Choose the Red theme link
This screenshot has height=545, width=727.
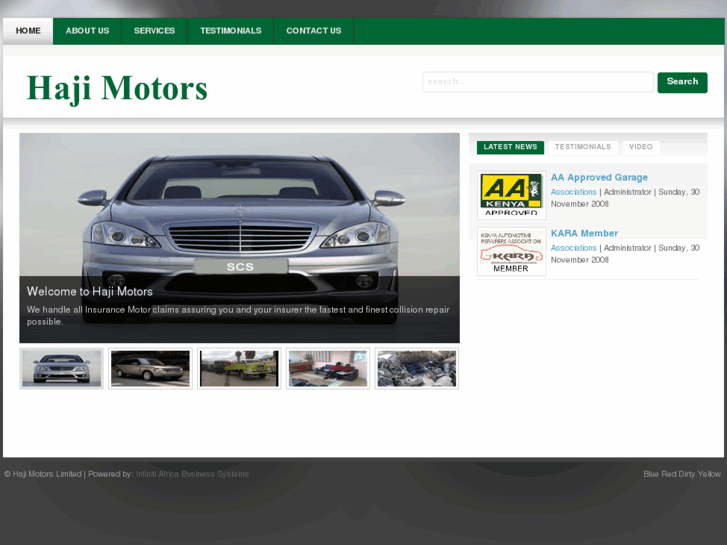(x=668, y=474)
